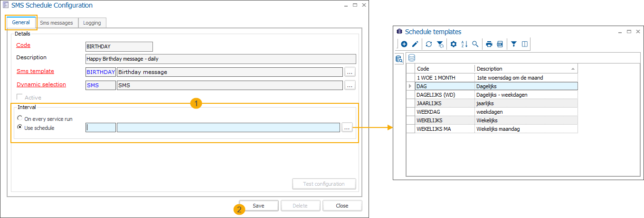
Task: Open the settings gear in the toolbar
Action: [x=454, y=44]
